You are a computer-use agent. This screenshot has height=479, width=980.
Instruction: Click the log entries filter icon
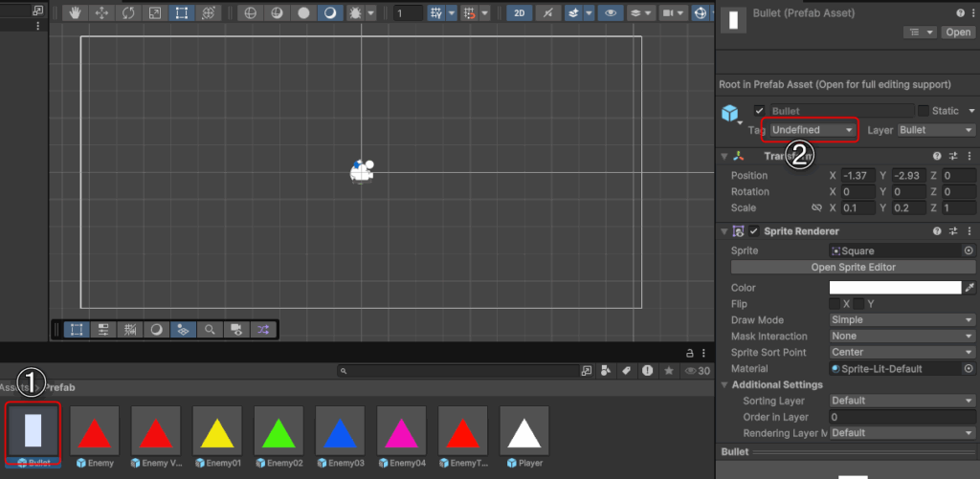(x=648, y=371)
